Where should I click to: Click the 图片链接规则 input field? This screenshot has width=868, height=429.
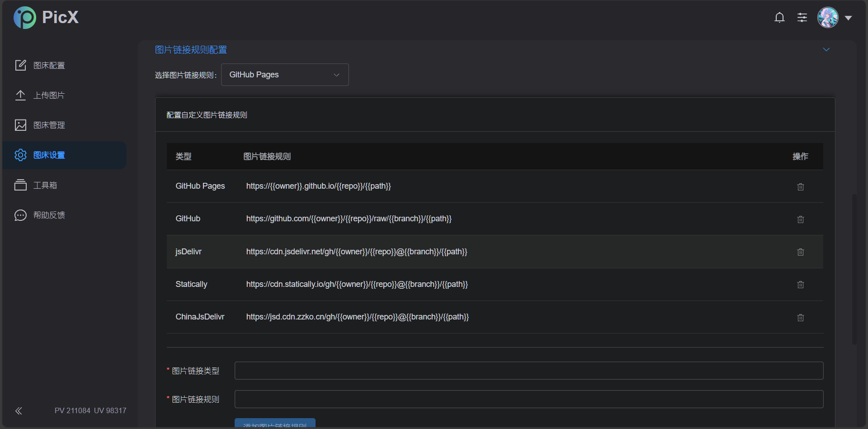tap(529, 399)
